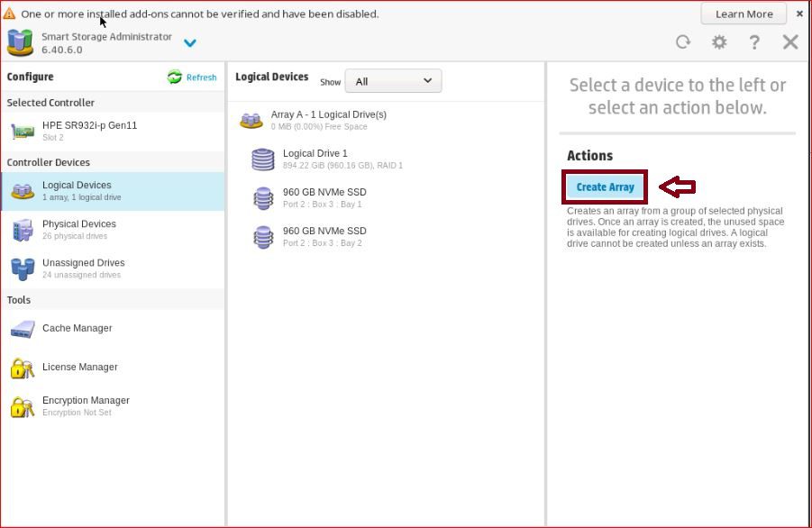Open Encryption Manager tool
This screenshot has height=528, width=812.
click(x=85, y=401)
